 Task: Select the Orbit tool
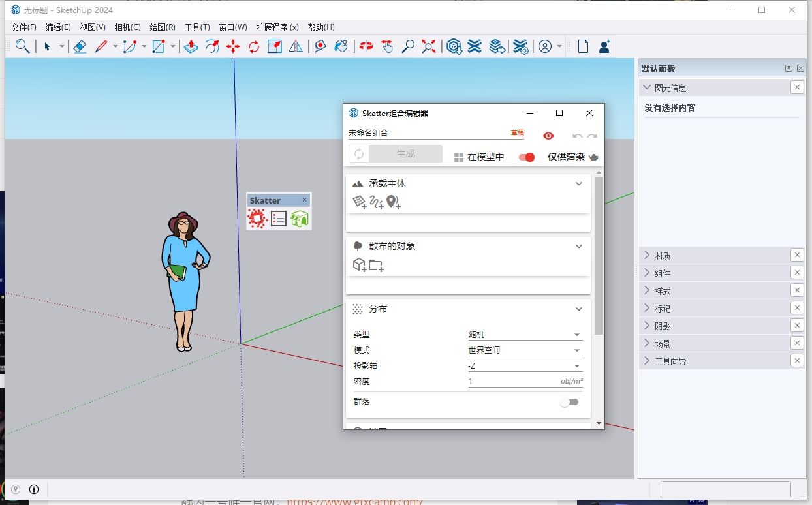(366, 46)
